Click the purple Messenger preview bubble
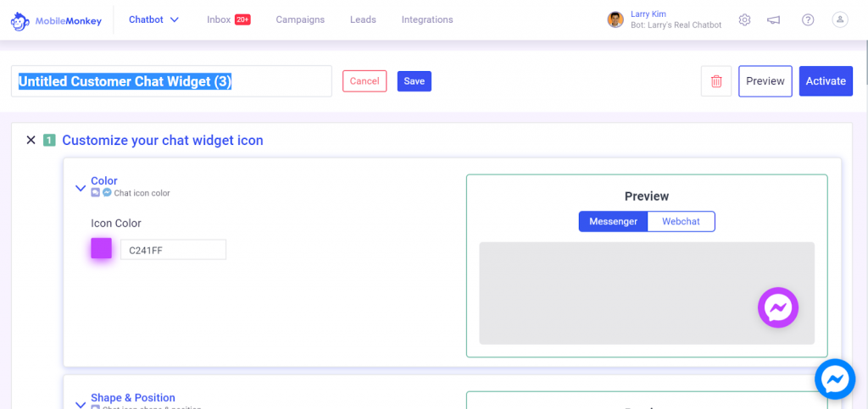868x409 pixels. [778, 307]
